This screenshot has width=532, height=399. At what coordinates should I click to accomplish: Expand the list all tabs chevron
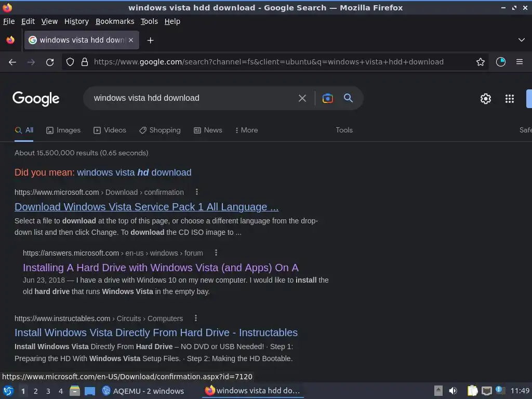point(521,40)
